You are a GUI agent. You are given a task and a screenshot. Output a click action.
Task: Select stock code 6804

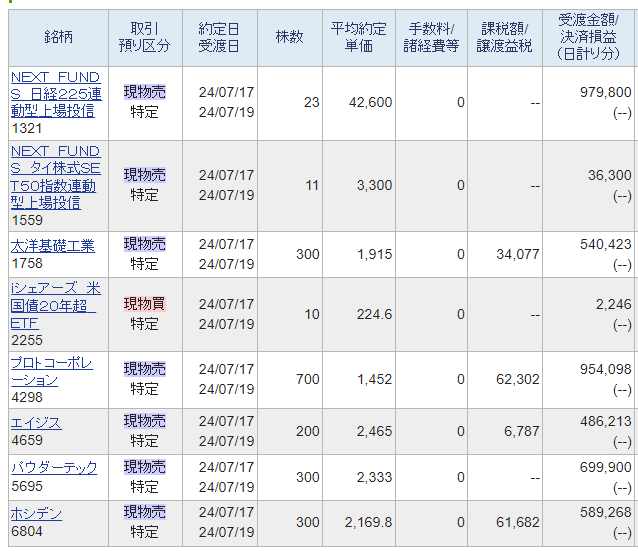click(27, 531)
